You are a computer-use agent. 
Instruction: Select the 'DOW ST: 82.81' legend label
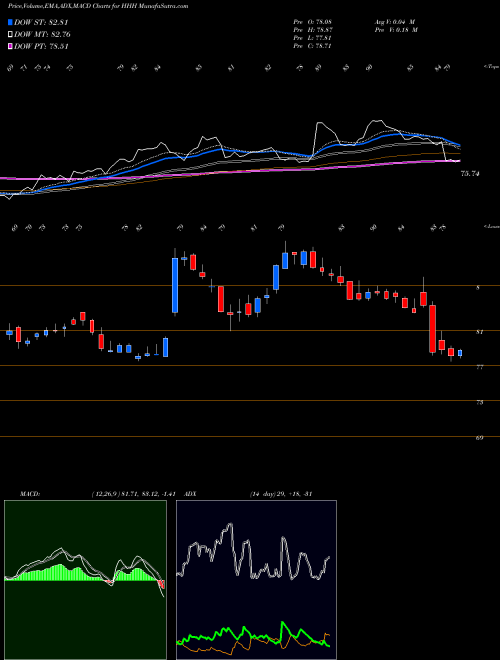(x=41, y=22)
